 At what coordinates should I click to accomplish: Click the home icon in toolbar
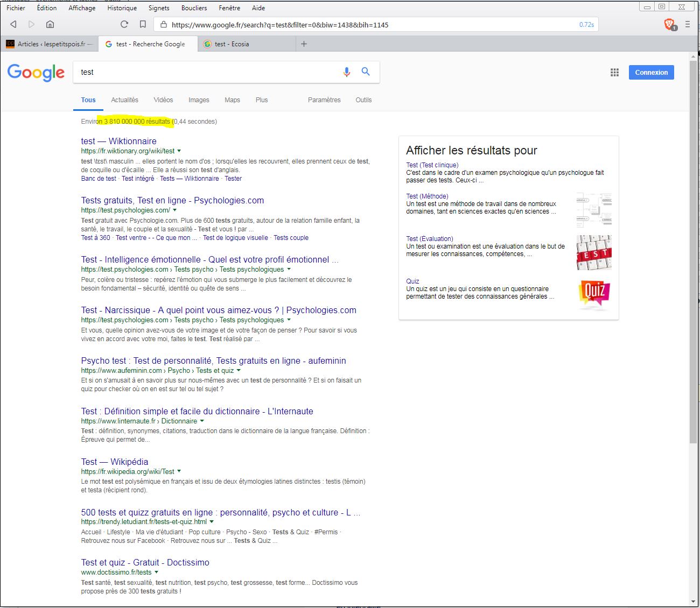pyautogui.click(x=50, y=24)
